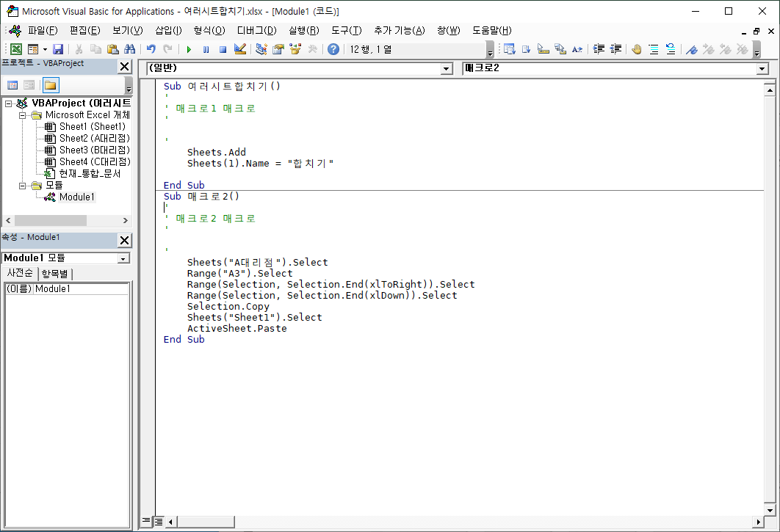
Task: Open Project Explorer toolbar icon
Action: (261, 49)
